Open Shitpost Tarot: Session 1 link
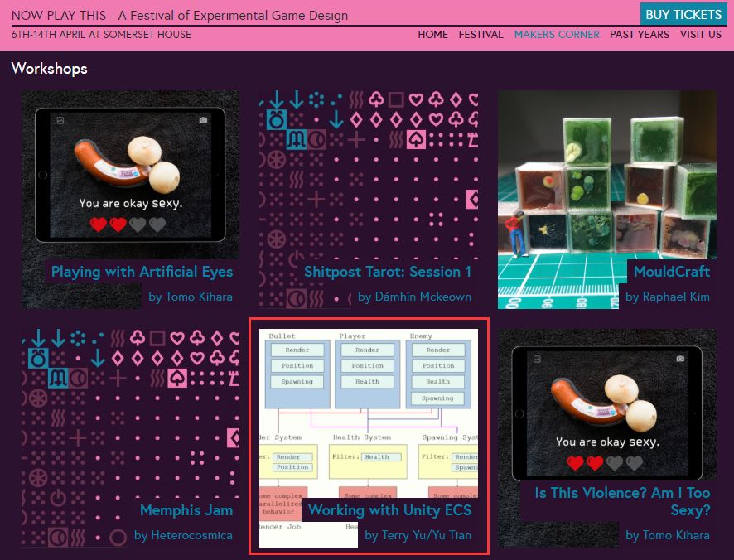The image size is (734, 560). 387,272
